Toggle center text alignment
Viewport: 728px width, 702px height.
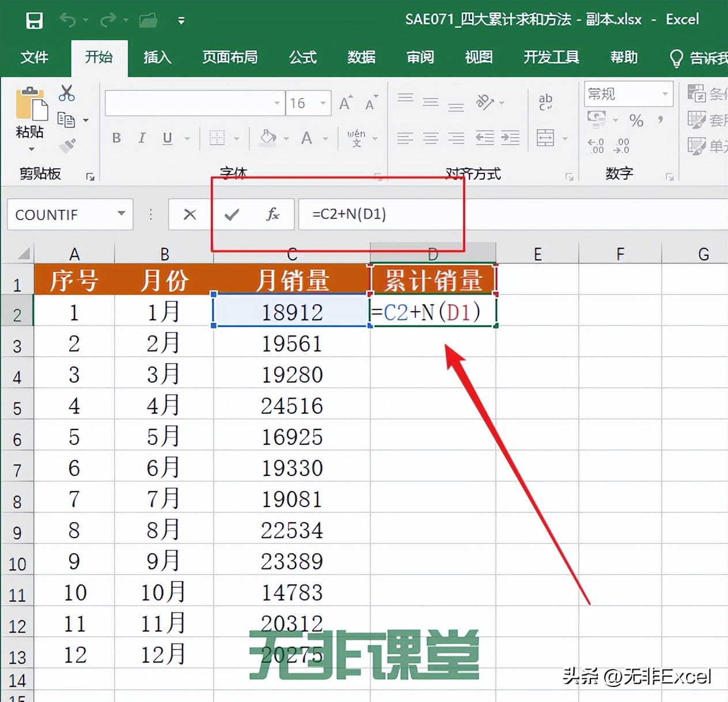pyautogui.click(x=431, y=138)
